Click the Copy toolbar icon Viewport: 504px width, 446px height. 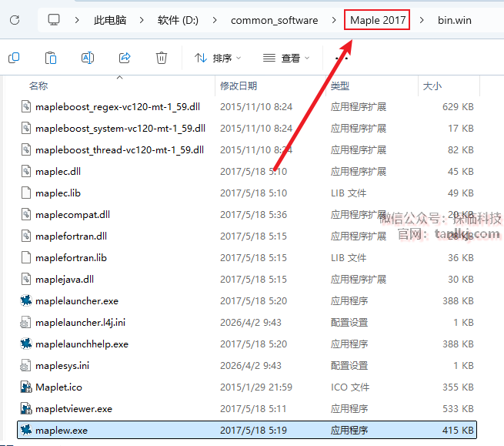pos(14,59)
